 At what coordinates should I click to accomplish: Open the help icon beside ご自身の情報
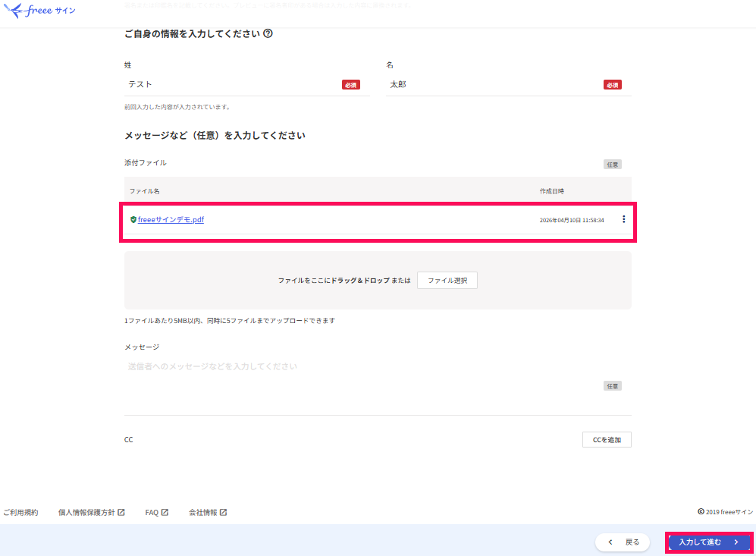point(268,33)
